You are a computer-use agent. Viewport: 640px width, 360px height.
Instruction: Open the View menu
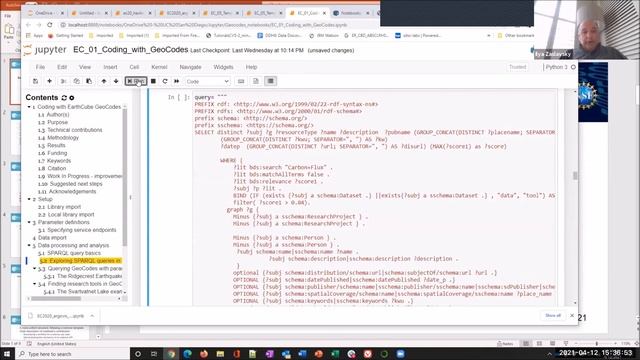(85, 67)
